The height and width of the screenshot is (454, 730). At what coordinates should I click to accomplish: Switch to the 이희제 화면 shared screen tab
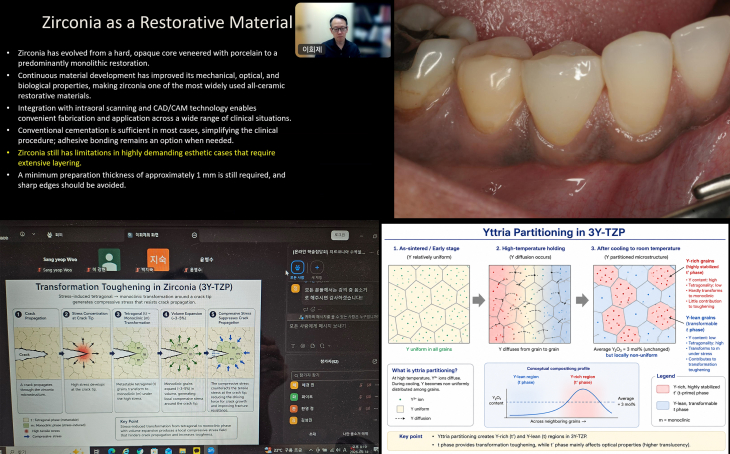tap(145, 235)
